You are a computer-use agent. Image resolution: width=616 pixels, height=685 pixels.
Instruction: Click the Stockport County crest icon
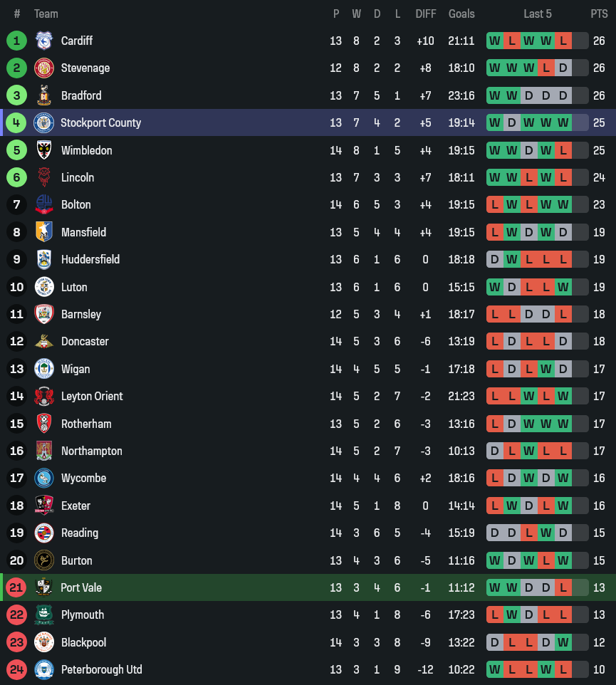[44, 122]
